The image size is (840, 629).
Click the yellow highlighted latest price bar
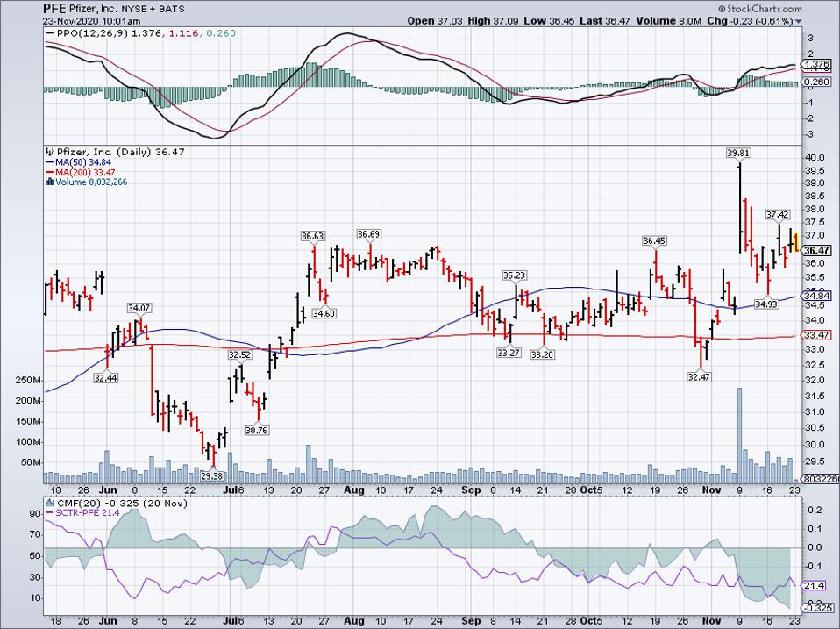(796, 241)
